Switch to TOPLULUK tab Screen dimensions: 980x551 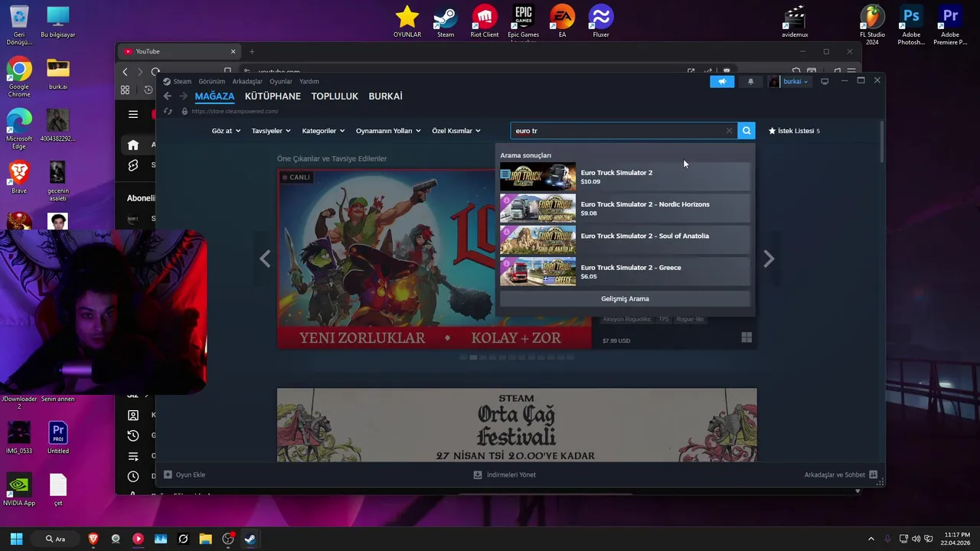point(335,96)
